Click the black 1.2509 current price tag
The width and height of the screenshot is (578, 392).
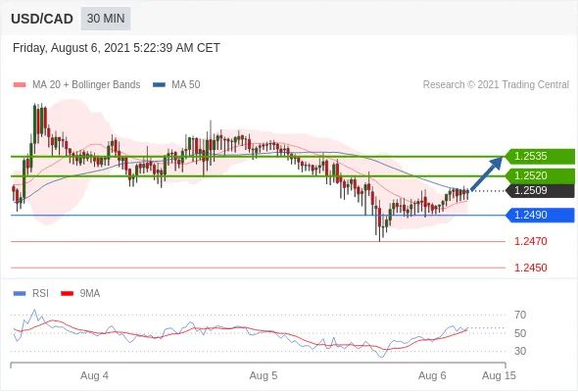pos(540,191)
